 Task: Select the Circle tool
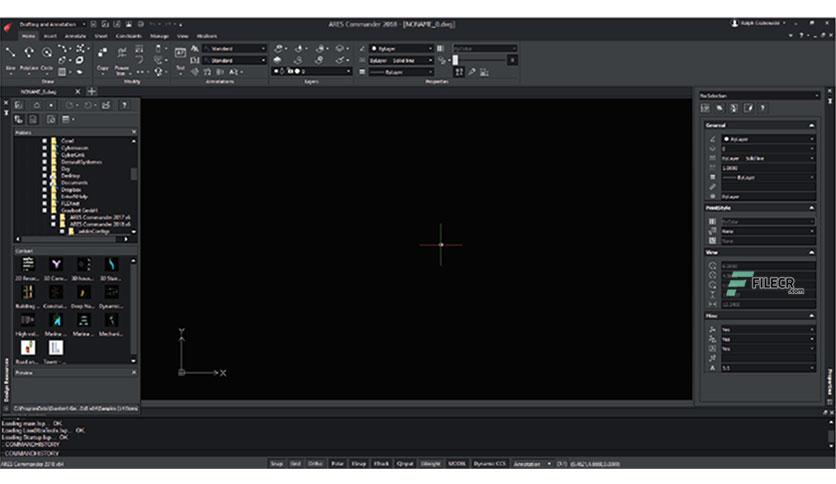[47, 58]
